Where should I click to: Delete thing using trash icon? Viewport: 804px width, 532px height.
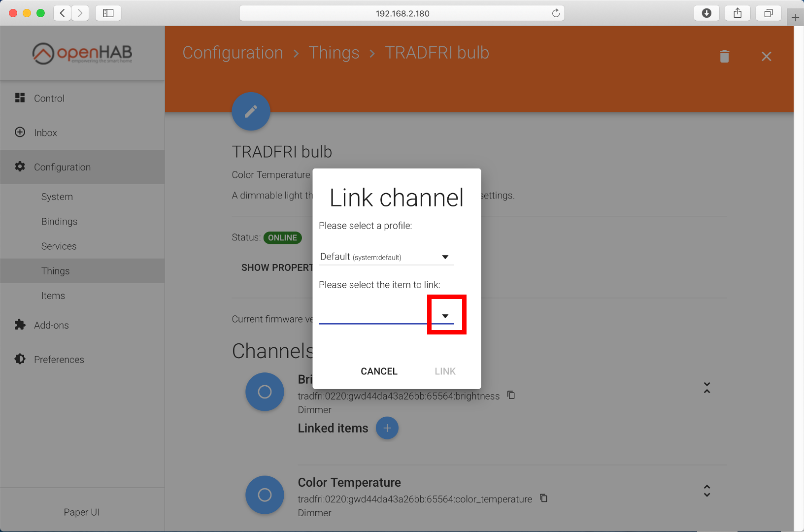[724, 56]
